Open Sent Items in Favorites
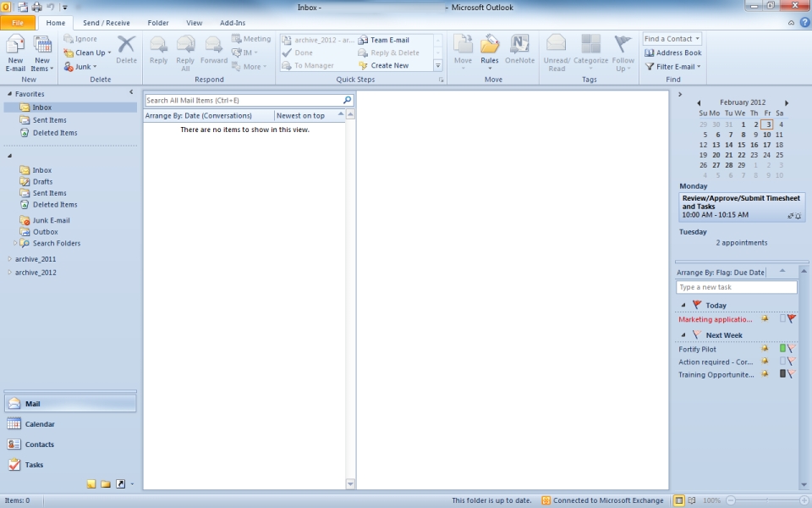The image size is (812, 508). tap(49, 120)
